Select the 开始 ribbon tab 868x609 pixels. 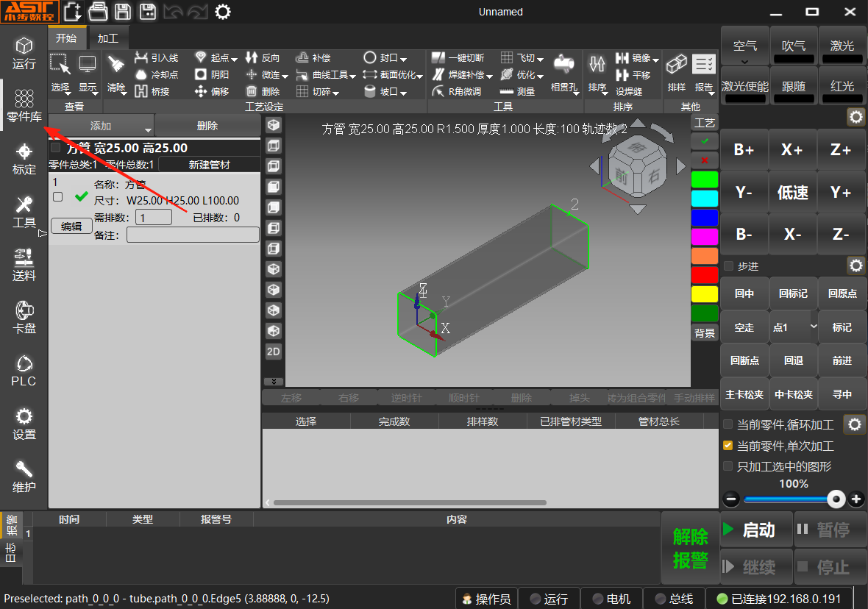[66, 38]
